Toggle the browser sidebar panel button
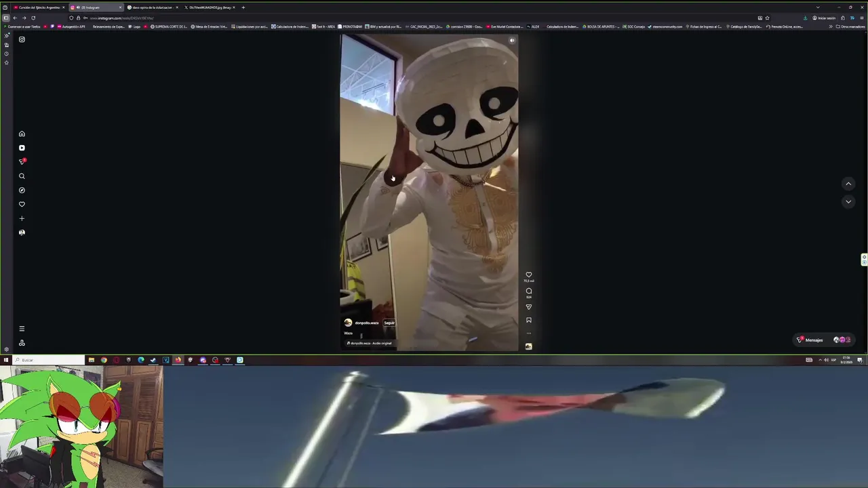Viewport: 868px width, 488px height. pos(5,18)
